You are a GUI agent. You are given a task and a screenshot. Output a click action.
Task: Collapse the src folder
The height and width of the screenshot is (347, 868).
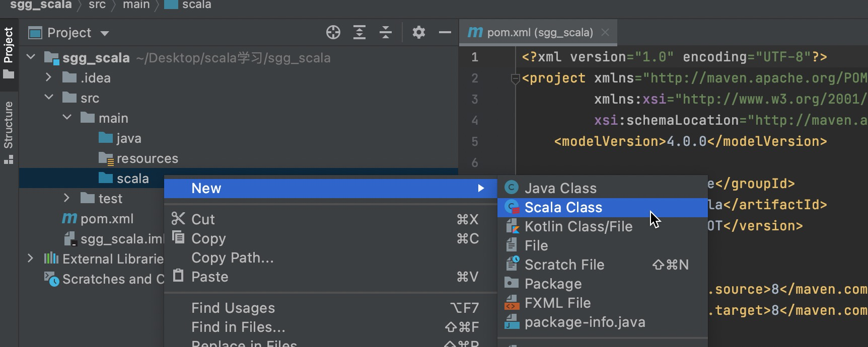click(x=48, y=98)
